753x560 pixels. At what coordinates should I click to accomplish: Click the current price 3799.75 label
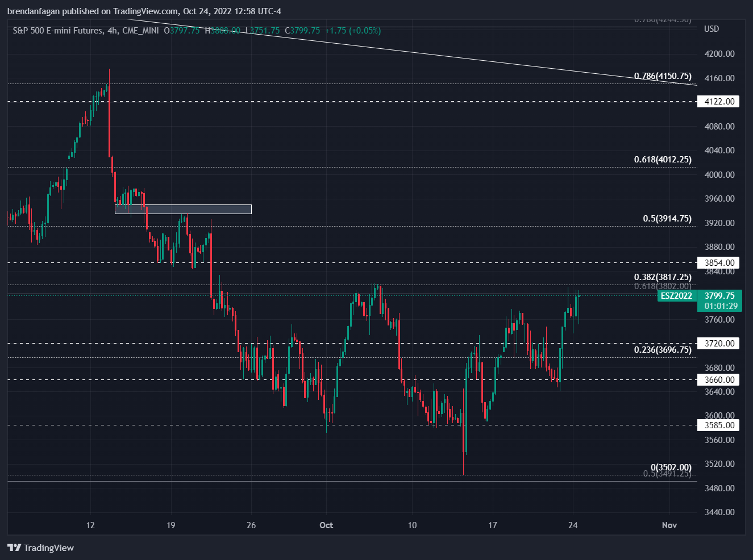[719, 296]
